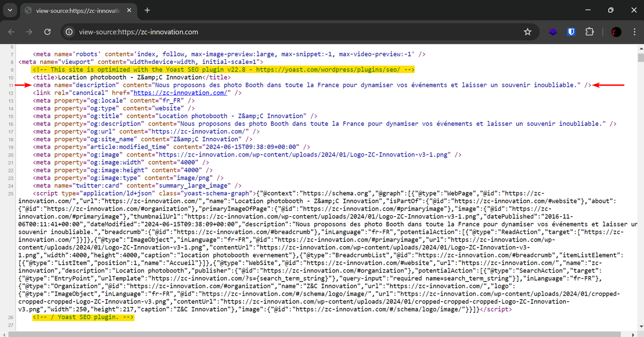This screenshot has width=644, height=337.
Task: Reload the current page
Action: (x=47, y=32)
